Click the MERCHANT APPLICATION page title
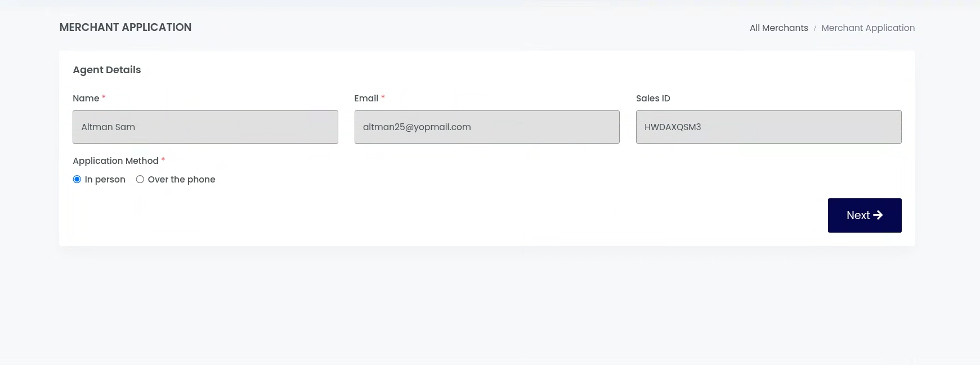The height and width of the screenshot is (365, 980). pyautogui.click(x=125, y=27)
